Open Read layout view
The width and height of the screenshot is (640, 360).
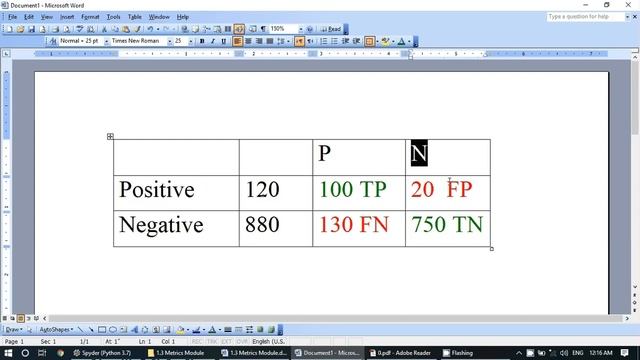pyautogui.click(x=331, y=29)
